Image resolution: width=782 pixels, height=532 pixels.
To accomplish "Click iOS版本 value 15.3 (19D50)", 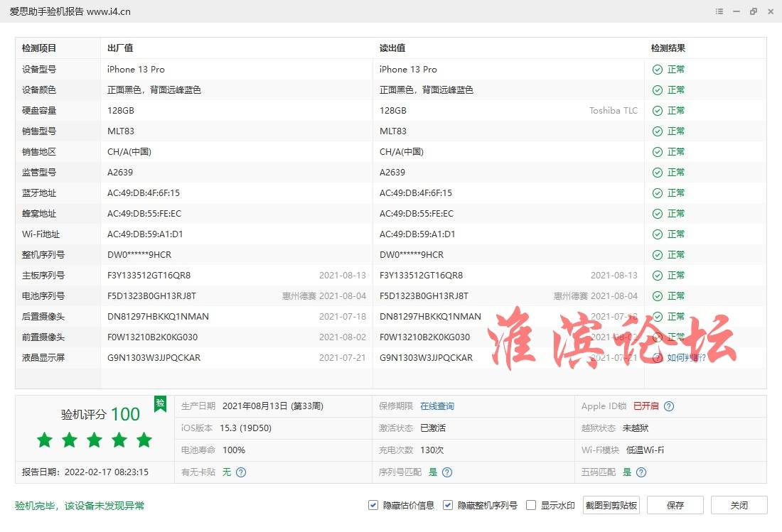I will click(245, 428).
